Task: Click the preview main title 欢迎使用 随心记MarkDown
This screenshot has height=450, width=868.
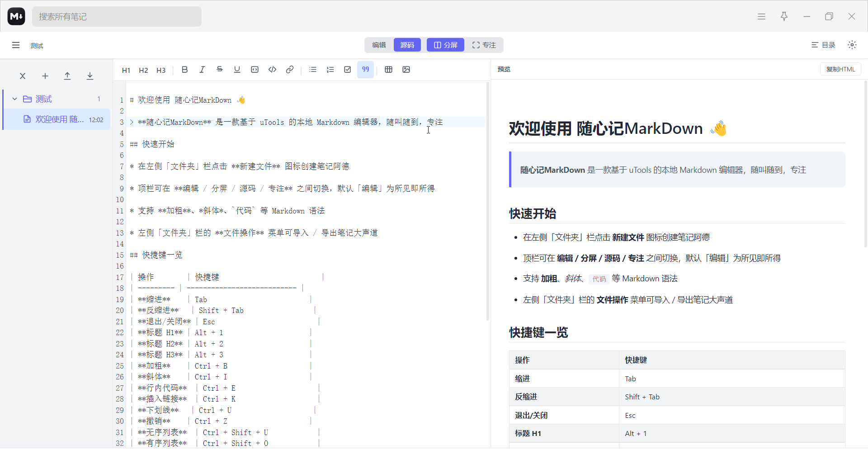Action: coord(618,128)
